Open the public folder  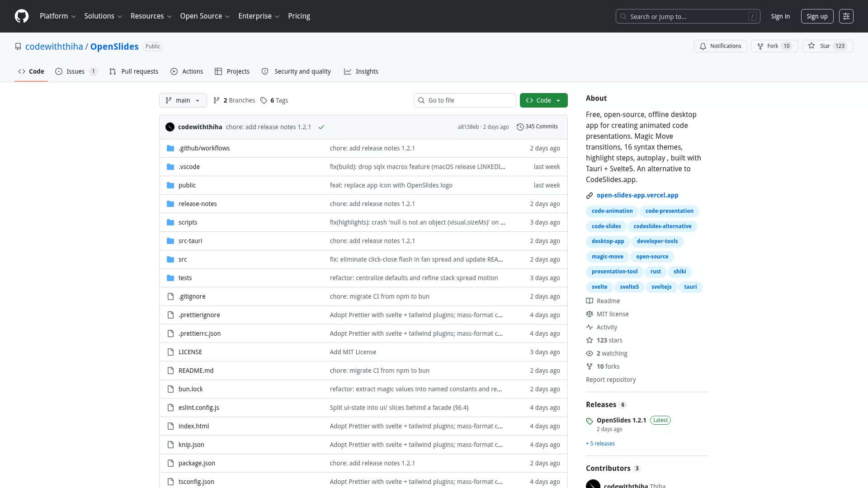click(187, 185)
